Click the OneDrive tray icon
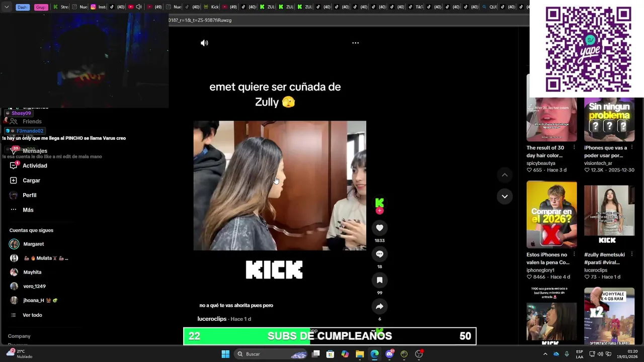This screenshot has width=644, height=362. pos(556,354)
